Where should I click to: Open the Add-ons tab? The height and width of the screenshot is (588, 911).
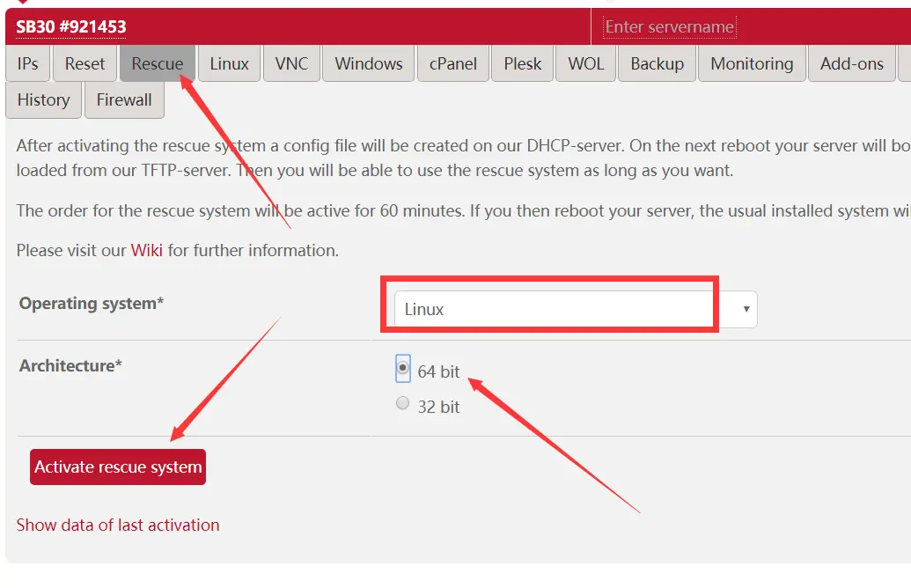851,64
